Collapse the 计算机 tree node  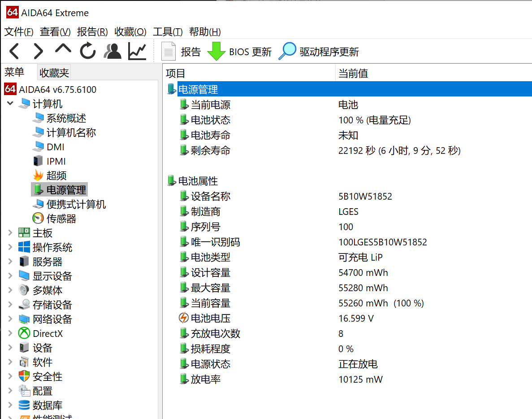pyautogui.click(x=10, y=103)
